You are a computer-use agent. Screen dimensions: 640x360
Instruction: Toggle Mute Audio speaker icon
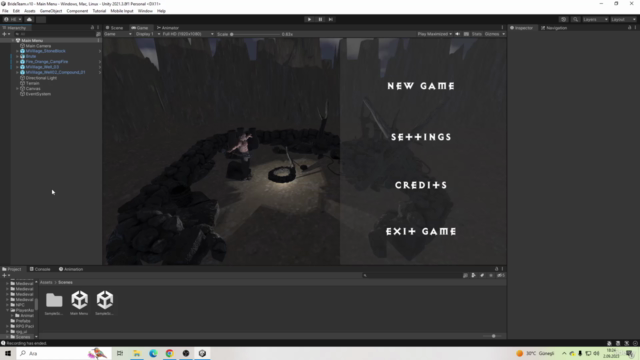tap(458, 34)
